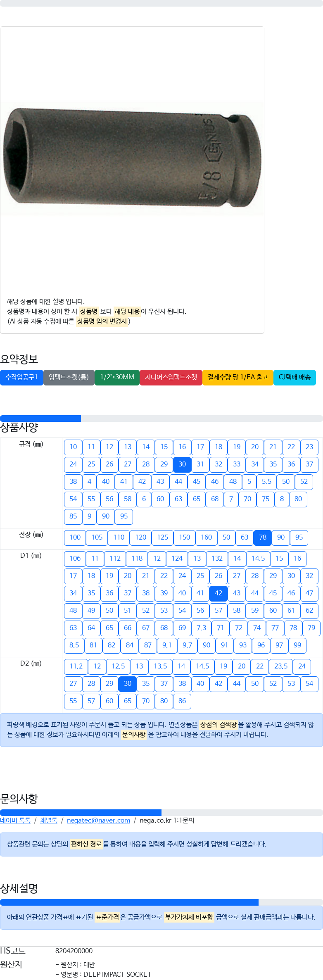Pick 86 in the D2 options
This screenshot has height=980, width=323.
pos(182,701)
